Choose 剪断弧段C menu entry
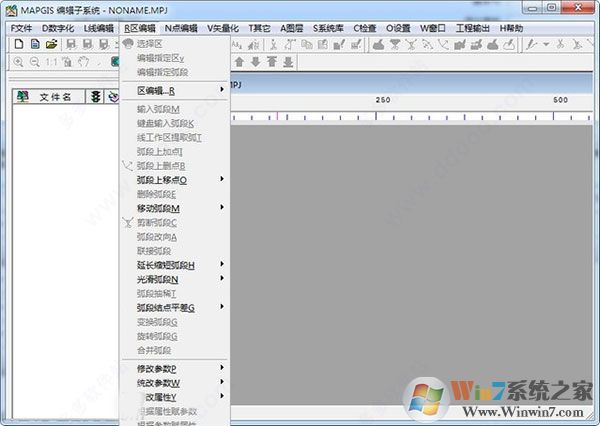Screen dimensions: 600x426 [176, 223]
